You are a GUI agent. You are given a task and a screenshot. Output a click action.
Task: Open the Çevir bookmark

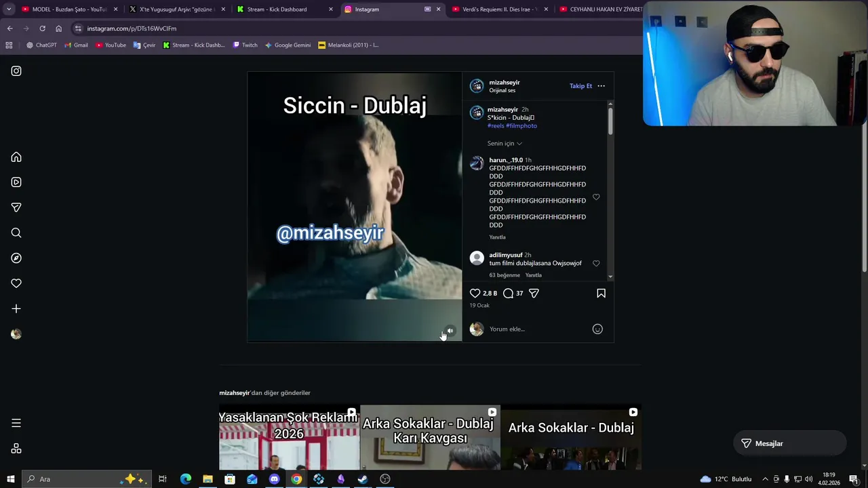144,45
